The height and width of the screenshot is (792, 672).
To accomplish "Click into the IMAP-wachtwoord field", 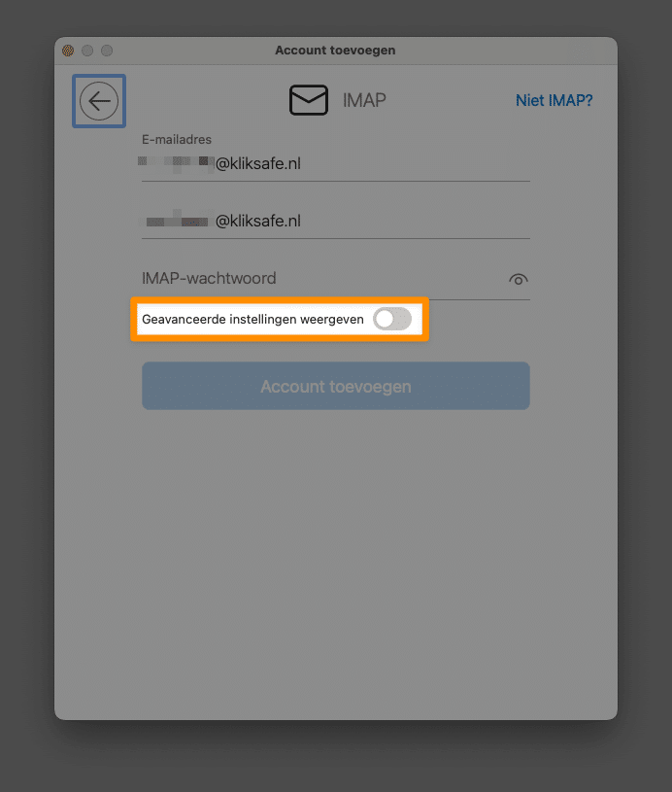I will [x=323, y=278].
